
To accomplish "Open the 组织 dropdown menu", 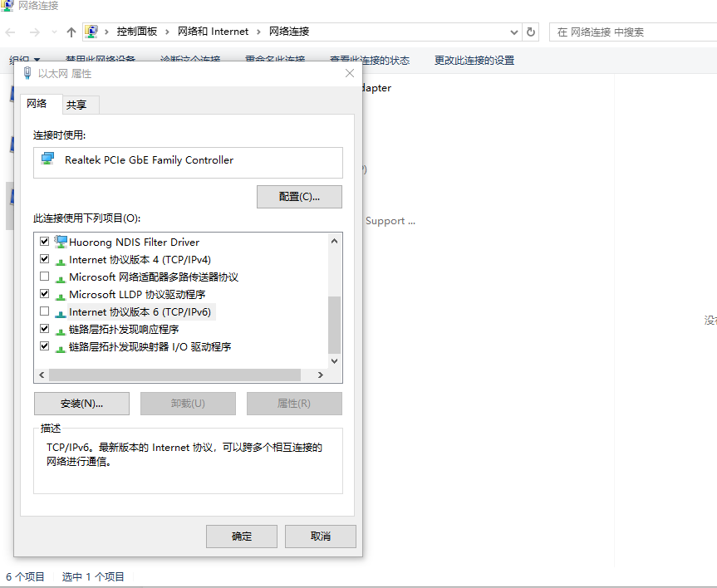I will 24,61.
